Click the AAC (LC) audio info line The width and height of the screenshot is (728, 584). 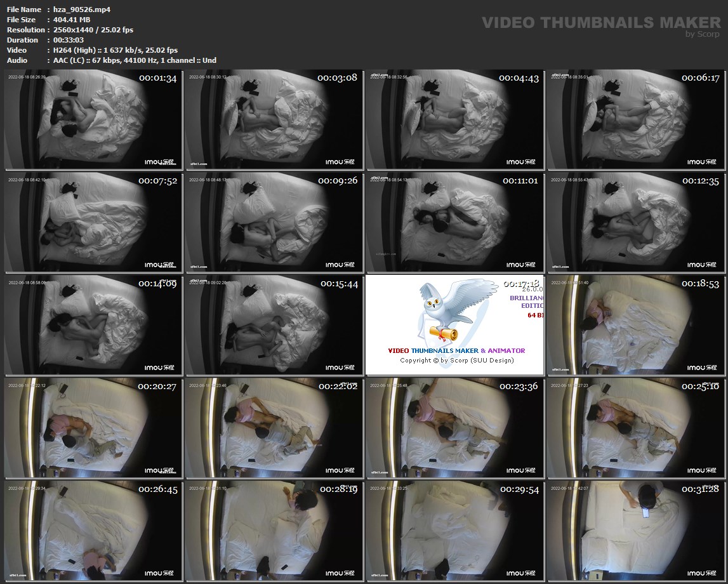pyautogui.click(x=135, y=60)
